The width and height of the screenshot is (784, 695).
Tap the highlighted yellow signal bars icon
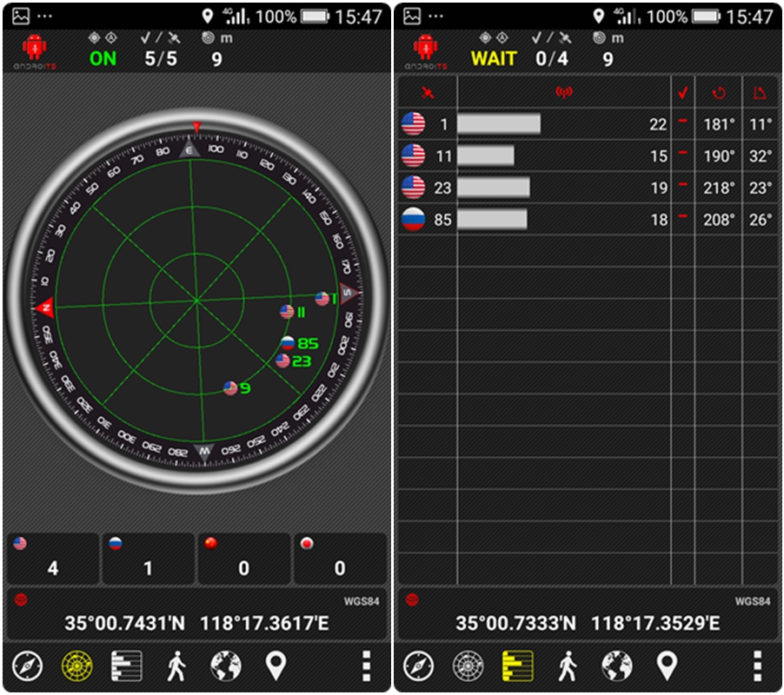(517, 665)
